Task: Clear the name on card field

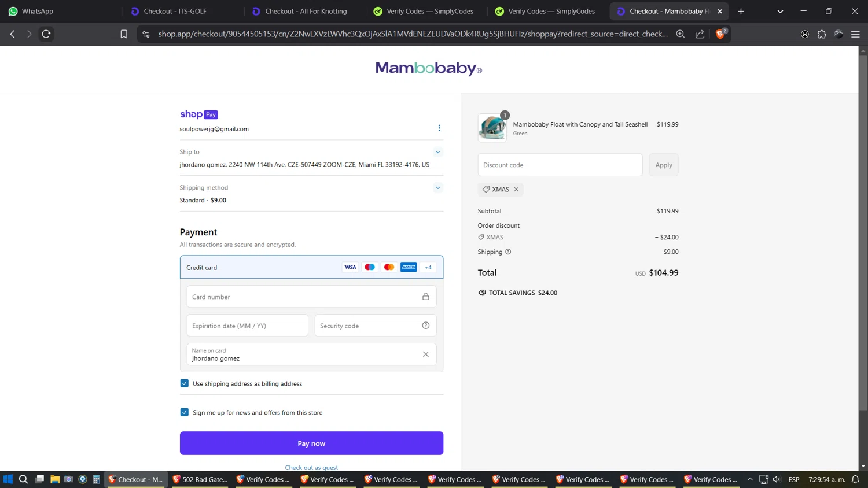Action: coord(426,354)
